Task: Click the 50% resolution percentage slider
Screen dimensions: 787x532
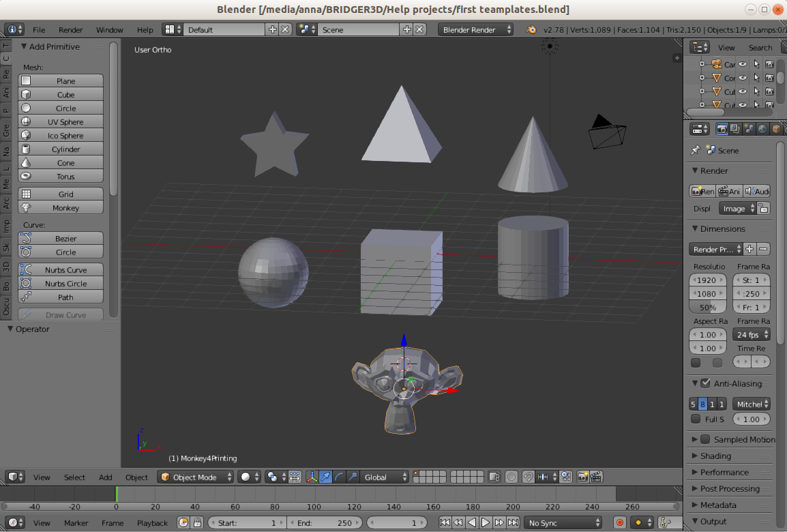Action: [x=708, y=307]
